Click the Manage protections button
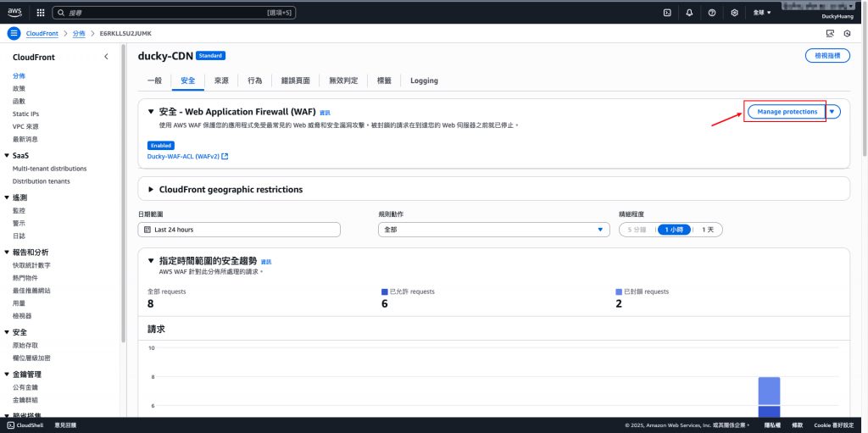This screenshot has width=868, height=433. tap(787, 111)
